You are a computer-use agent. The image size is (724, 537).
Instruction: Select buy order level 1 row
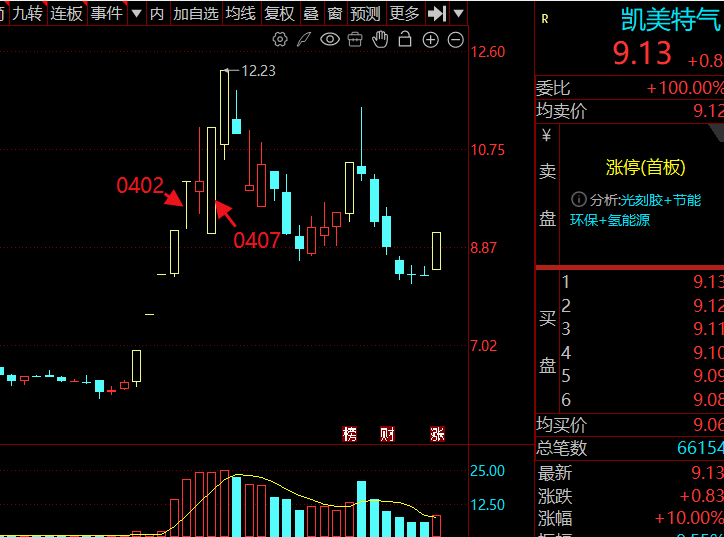(x=642, y=282)
